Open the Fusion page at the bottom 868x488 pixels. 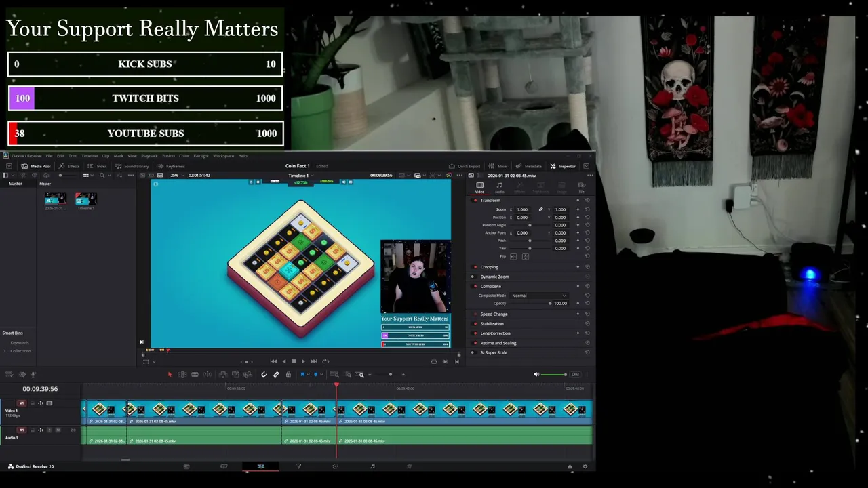tap(298, 466)
